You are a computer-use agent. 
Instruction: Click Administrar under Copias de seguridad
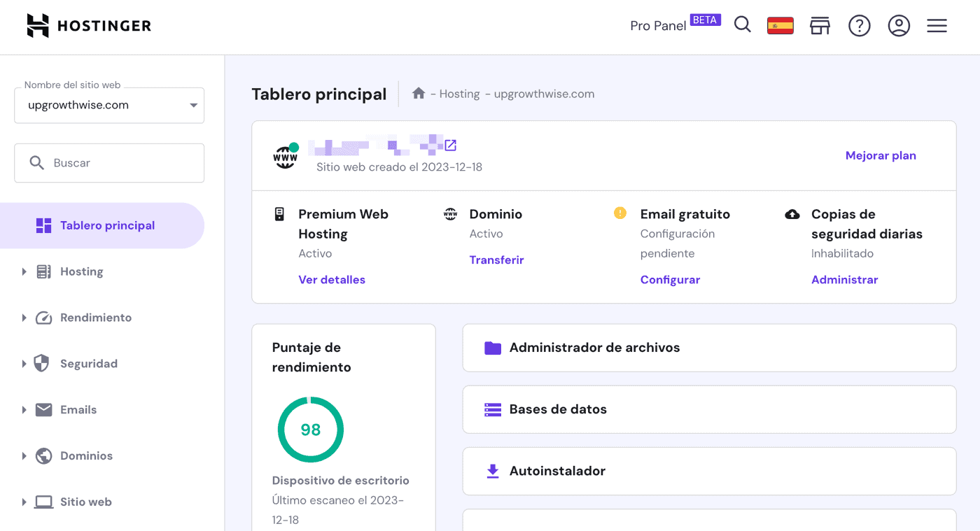(x=844, y=279)
